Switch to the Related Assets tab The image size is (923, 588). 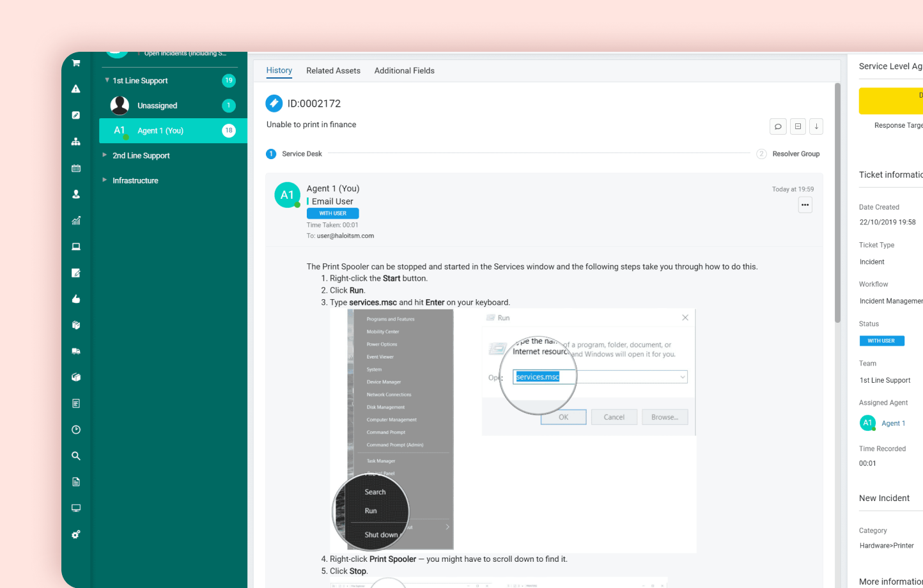(333, 70)
